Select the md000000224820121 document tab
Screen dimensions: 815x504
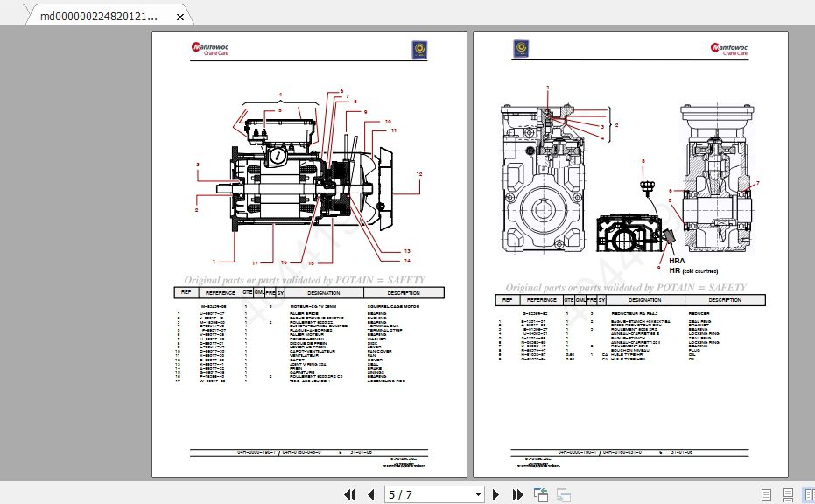(x=99, y=16)
